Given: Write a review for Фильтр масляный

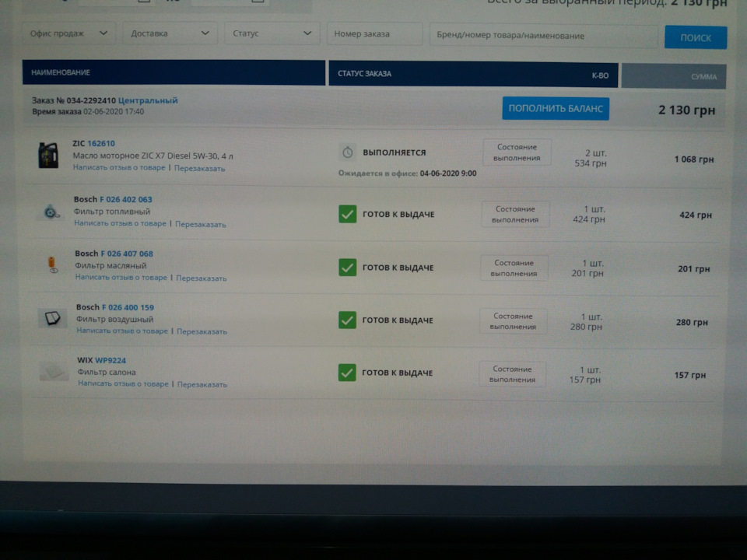Looking at the screenshot, I should 121,277.
